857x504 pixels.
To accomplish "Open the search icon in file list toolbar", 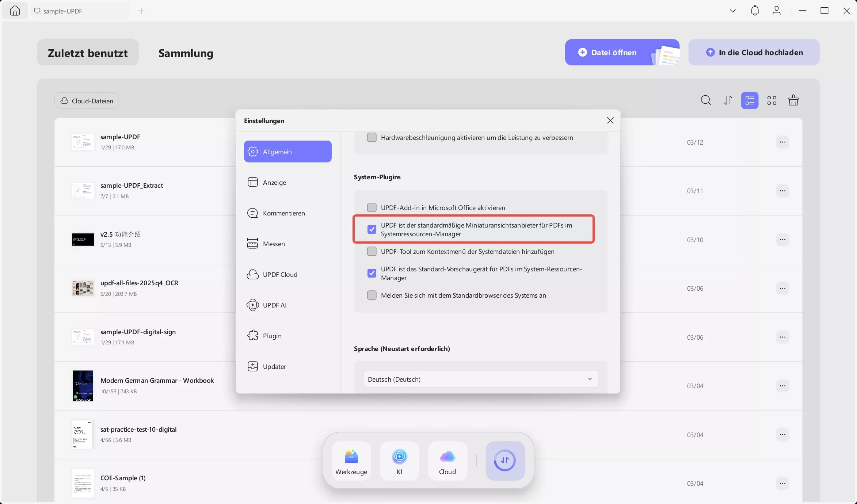I will [x=706, y=100].
